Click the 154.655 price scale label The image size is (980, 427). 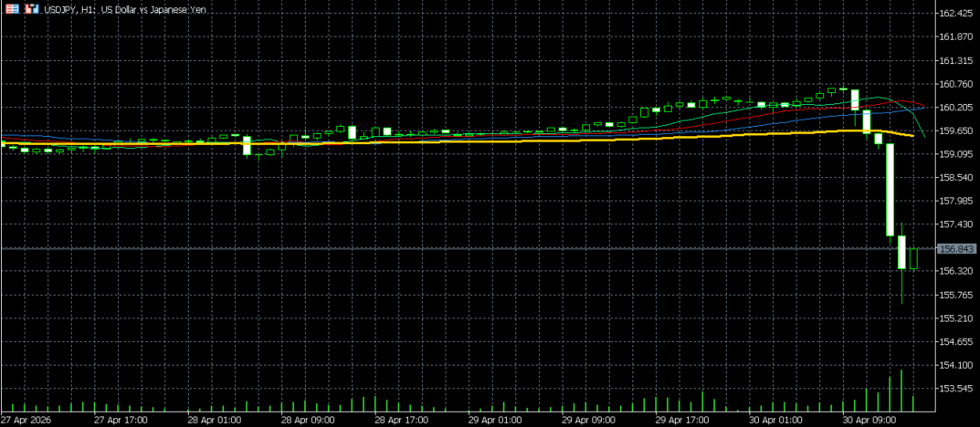(x=957, y=341)
